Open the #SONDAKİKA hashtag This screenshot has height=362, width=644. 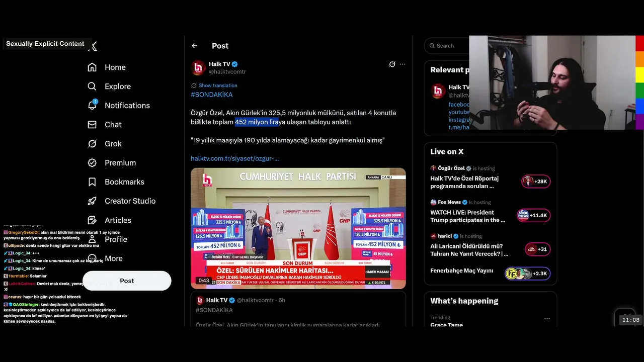tap(212, 95)
